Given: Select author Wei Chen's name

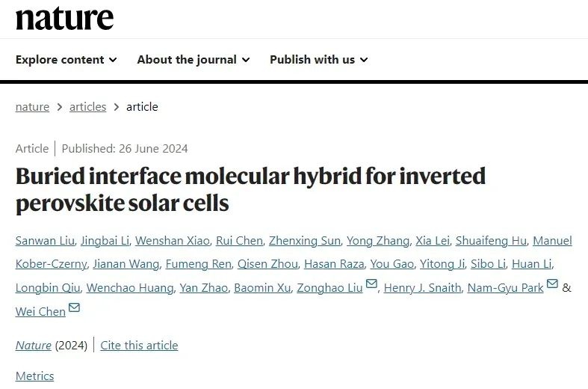Looking at the screenshot, I should tap(40, 311).
